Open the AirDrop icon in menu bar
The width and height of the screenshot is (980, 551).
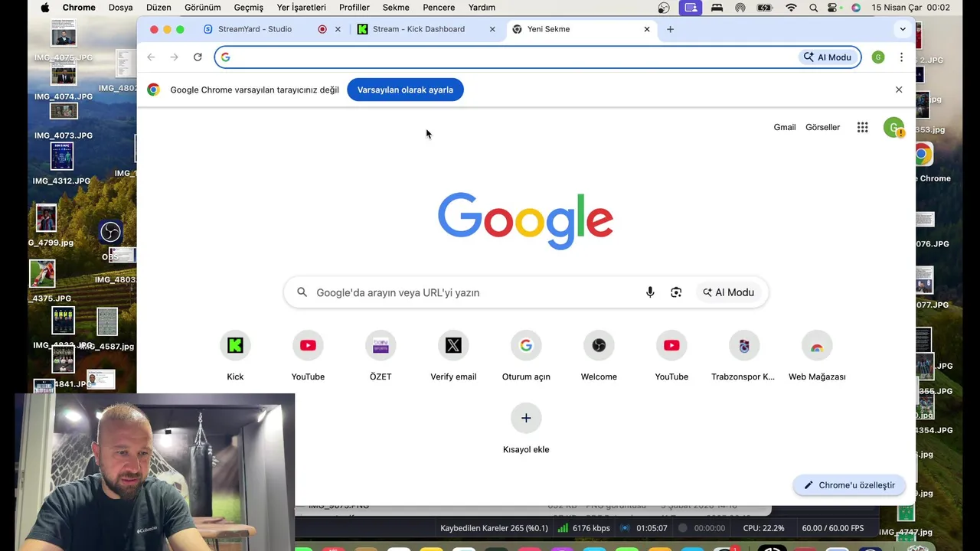740,8
